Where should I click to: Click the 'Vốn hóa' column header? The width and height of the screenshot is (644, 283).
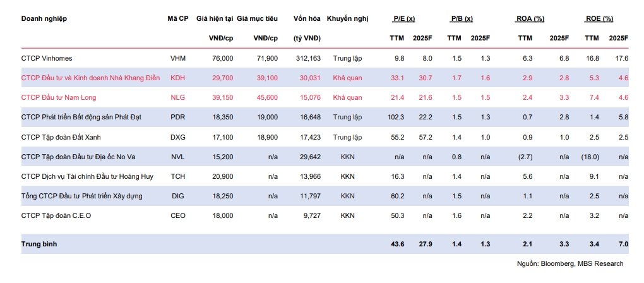click(x=307, y=18)
